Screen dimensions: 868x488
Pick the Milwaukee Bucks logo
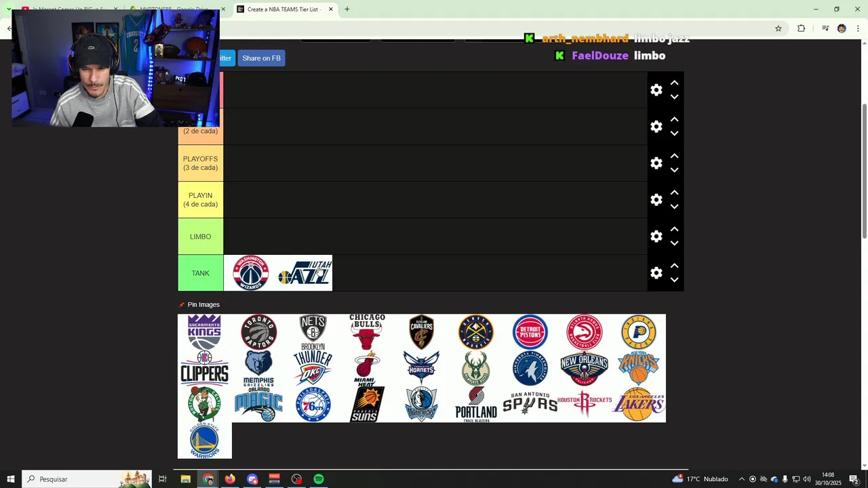coord(476,368)
